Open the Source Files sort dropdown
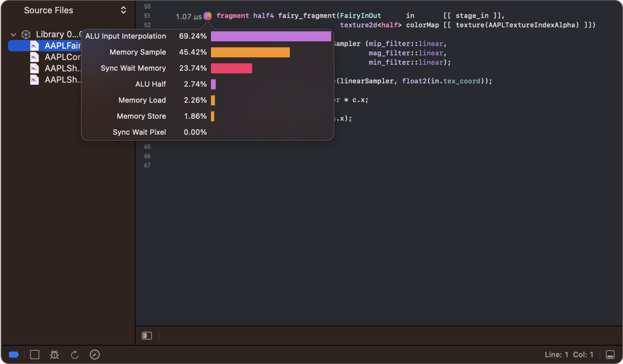 pyautogui.click(x=124, y=10)
